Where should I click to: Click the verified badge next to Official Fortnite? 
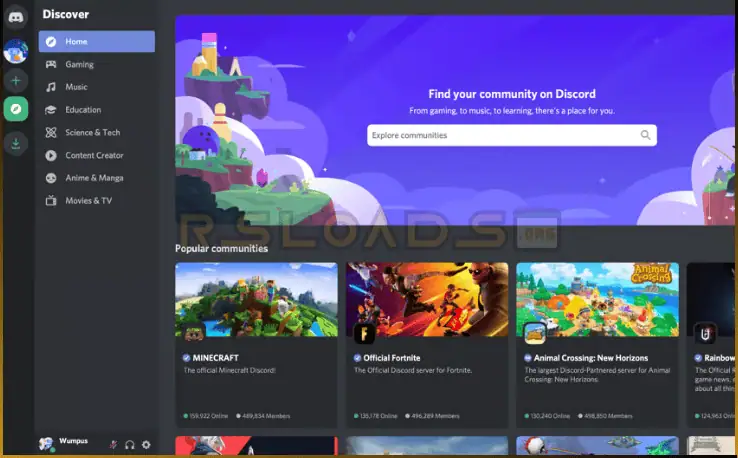357,358
